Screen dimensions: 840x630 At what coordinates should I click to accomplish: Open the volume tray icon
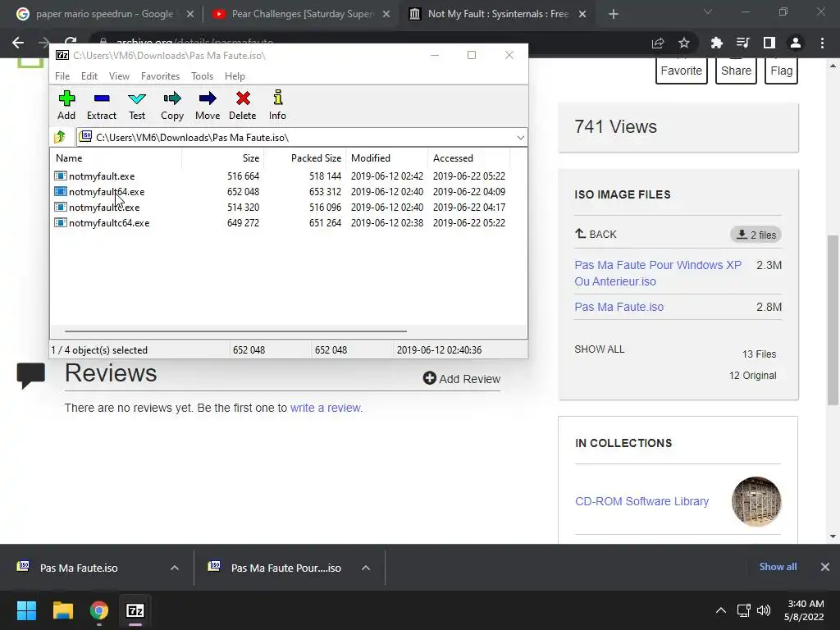click(x=764, y=610)
